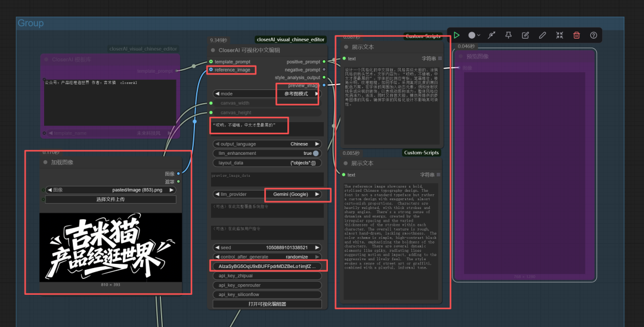644x327 pixels.
Task: Toggle the llm_enhancement switch
Action: click(x=315, y=153)
